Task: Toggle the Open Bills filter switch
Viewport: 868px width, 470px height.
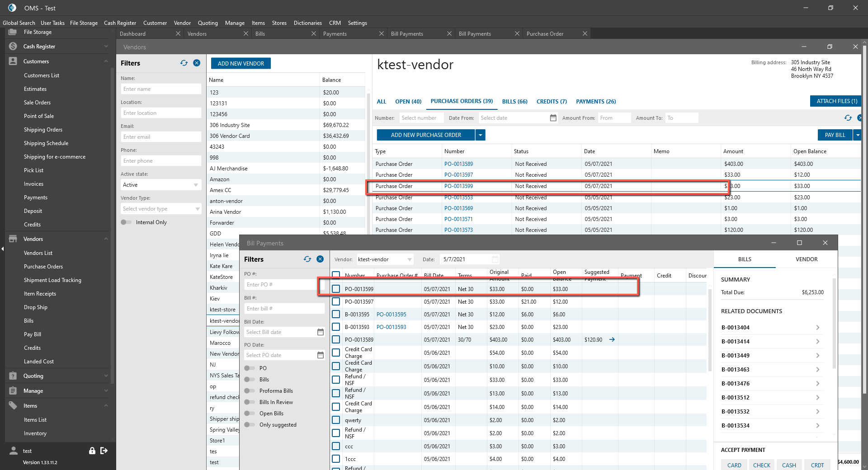Action: [x=250, y=414]
